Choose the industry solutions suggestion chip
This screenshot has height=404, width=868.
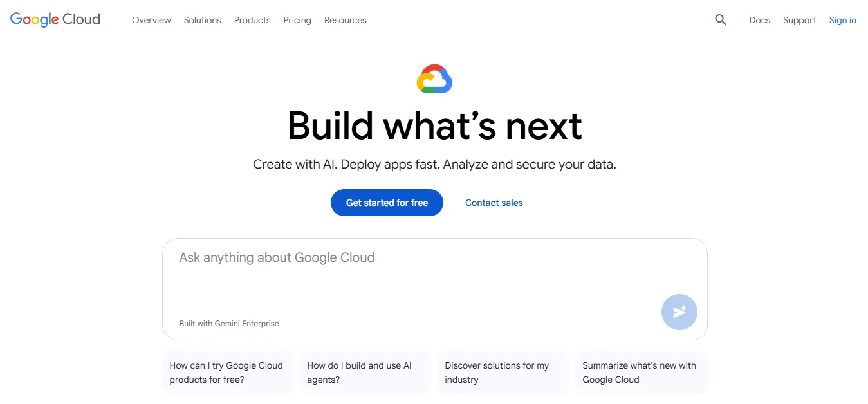click(503, 372)
